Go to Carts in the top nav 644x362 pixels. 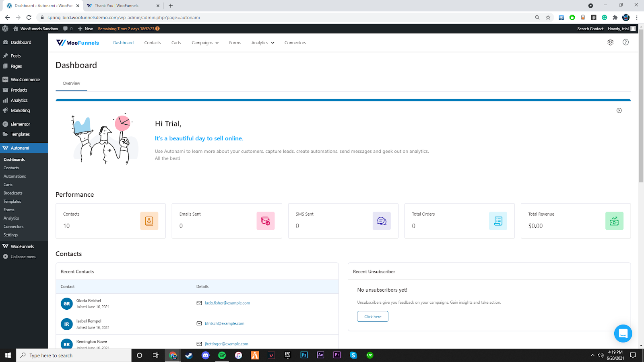pyautogui.click(x=176, y=43)
